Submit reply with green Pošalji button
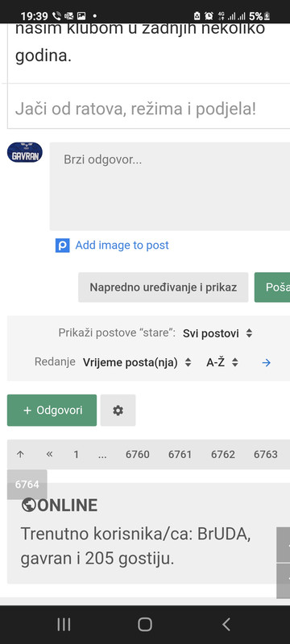Screen dimensions: 290x644 272,287
